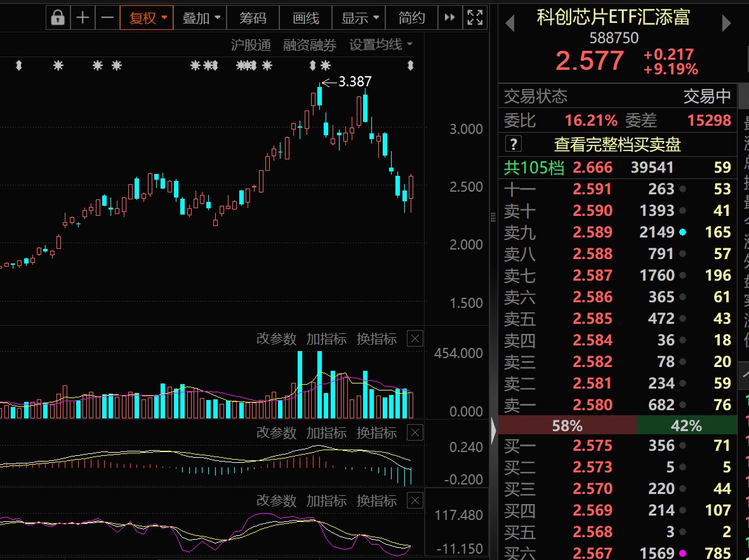The image size is (749, 560).
Task: Click 改参数 in volume indicator panel
Action: (x=276, y=339)
